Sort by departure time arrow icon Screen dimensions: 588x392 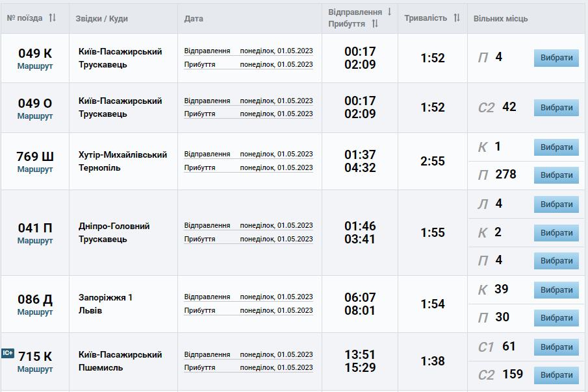pyautogui.click(x=389, y=12)
